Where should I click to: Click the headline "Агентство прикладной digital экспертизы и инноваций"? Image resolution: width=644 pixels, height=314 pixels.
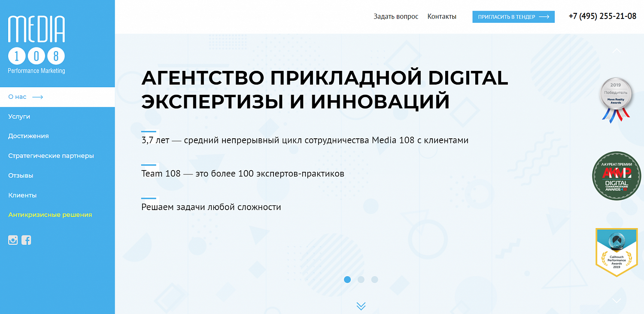click(325, 90)
